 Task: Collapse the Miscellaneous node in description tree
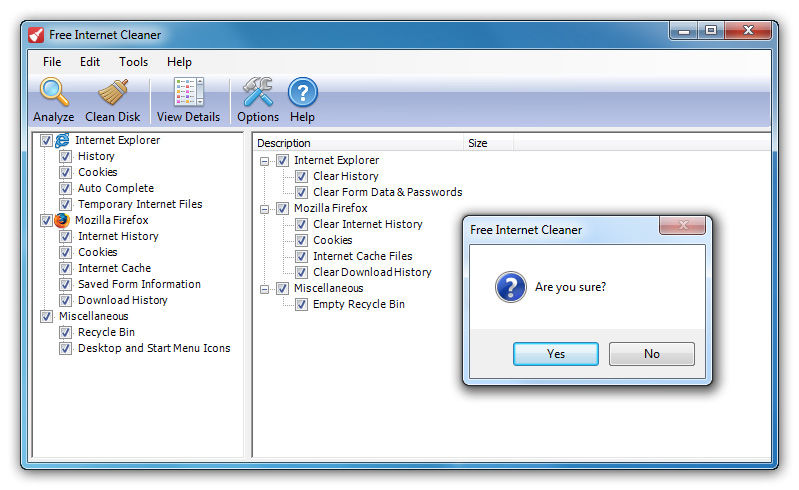pos(265,288)
